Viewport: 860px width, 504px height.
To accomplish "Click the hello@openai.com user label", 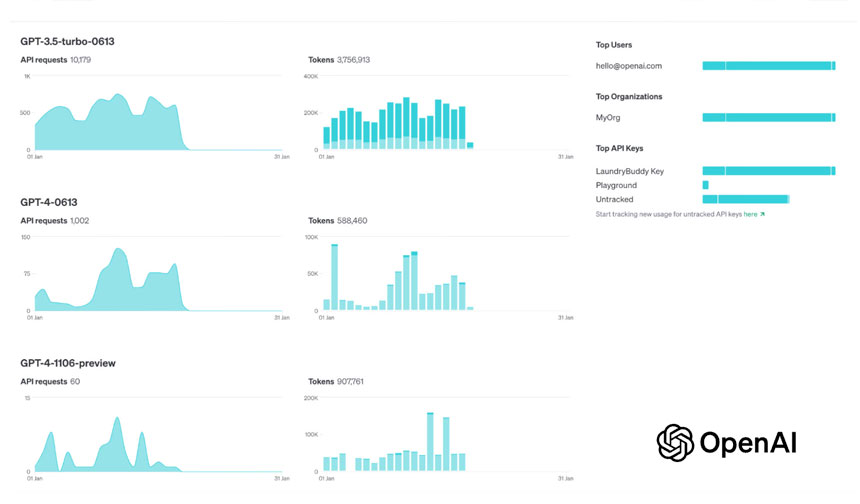I will pyautogui.click(x=628, y=66).
